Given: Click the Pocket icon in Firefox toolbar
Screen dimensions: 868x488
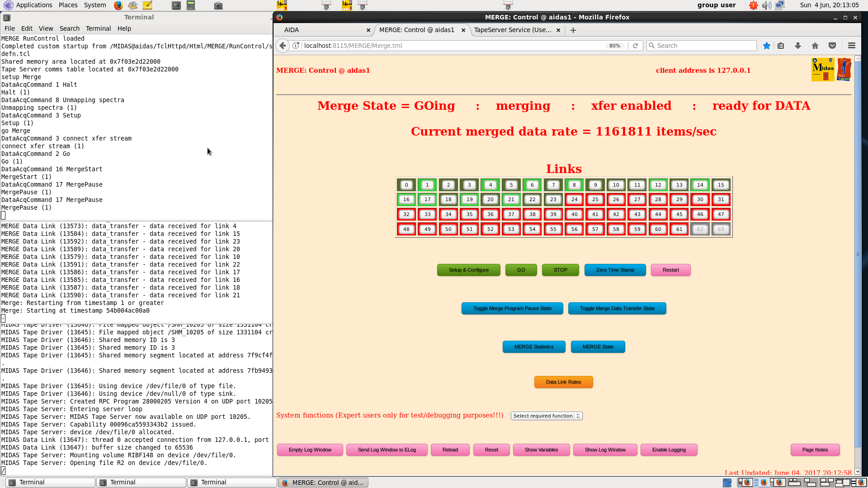Looking at the screenshot, I should [832, 46].
